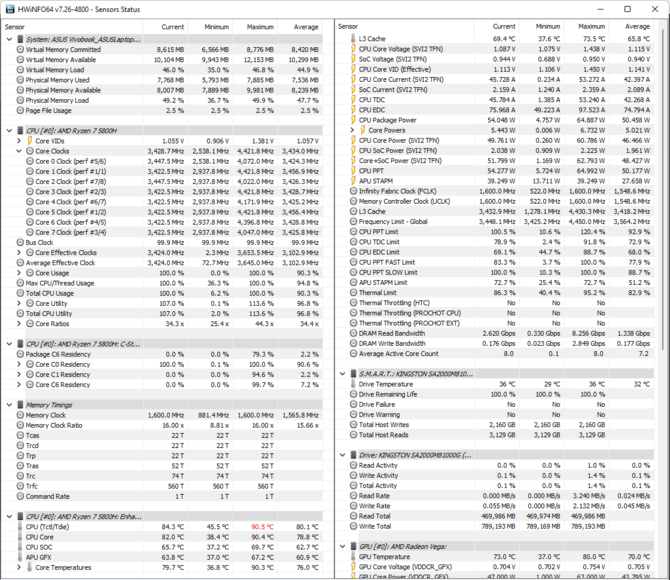Click the Core VIDs lightning bolt icon

[29, 141]
